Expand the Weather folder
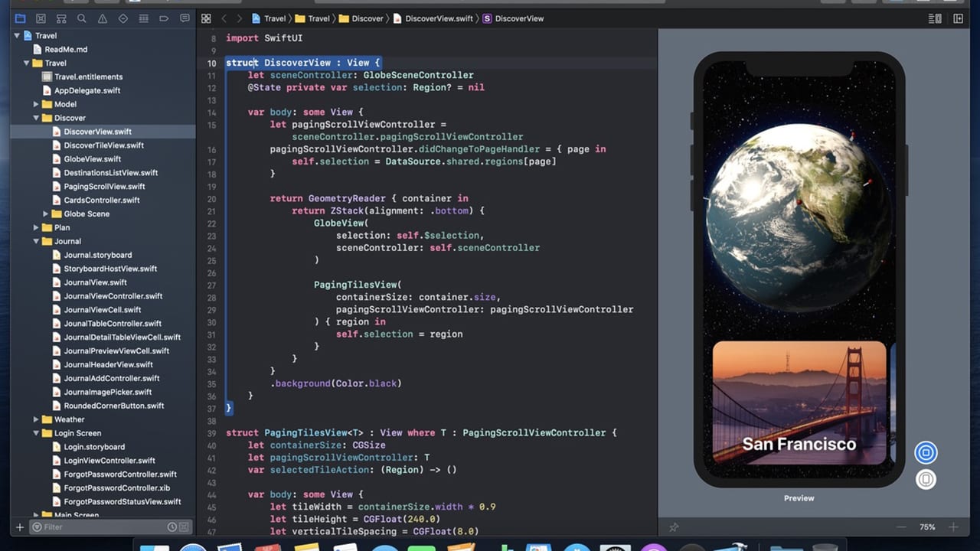Screen dimensions: 980x551 pos(36,419)
